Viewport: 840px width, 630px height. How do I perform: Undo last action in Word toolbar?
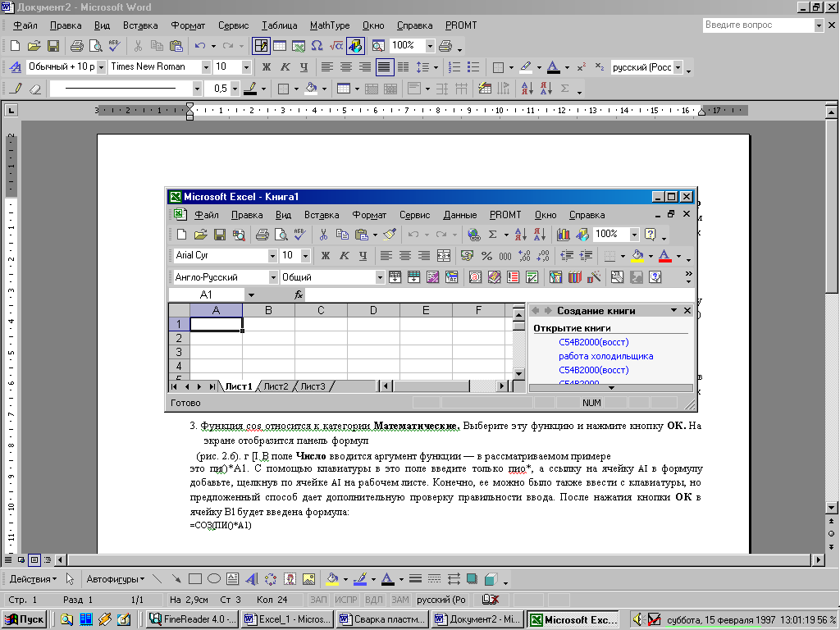coord(200,46)
